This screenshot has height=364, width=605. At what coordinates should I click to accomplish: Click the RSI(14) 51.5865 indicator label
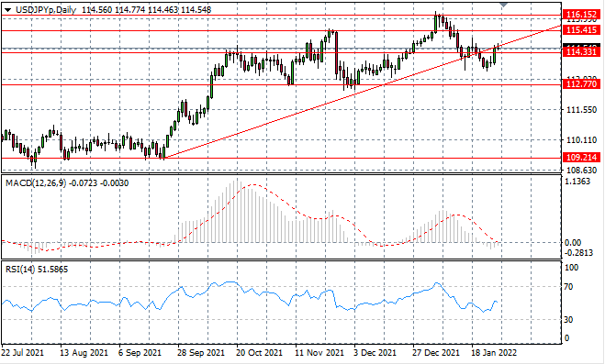37,270
